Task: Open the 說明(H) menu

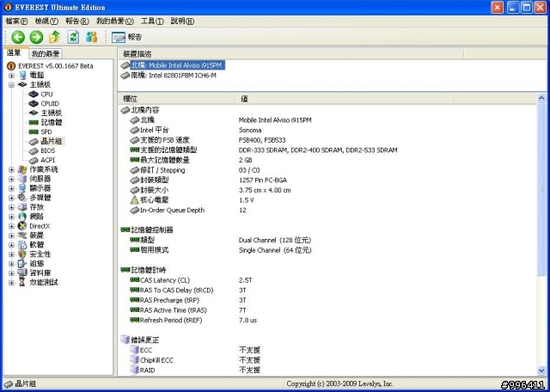Action: coord(182,21)
